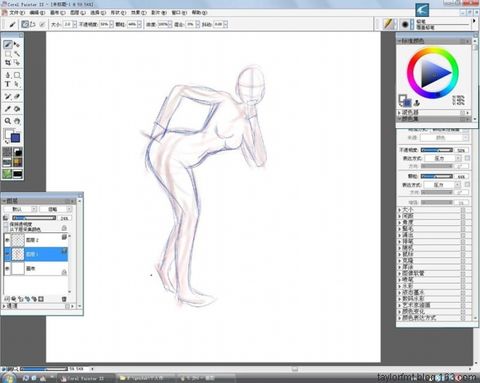Select the 画布 canvas layer row

[36, 268]
